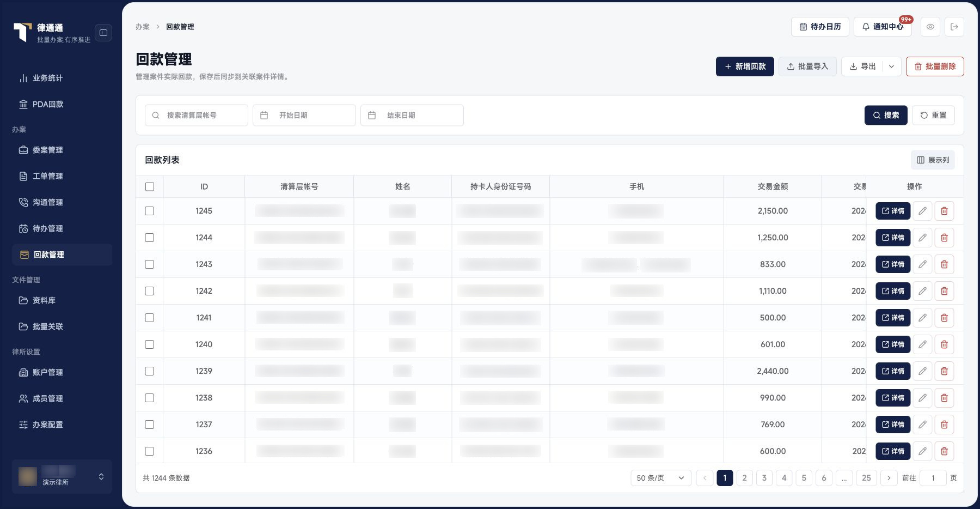Viewport: 980px width, 509px height.
Task: Click pencil icon for row 1243
Action: pos(922,264)
